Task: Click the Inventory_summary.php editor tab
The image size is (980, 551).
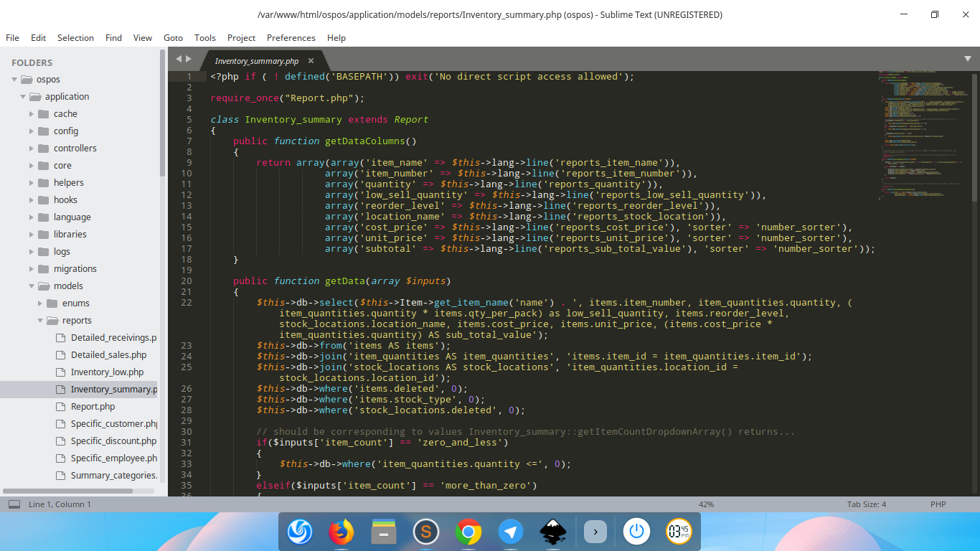Action: click(x=258, y=61)
